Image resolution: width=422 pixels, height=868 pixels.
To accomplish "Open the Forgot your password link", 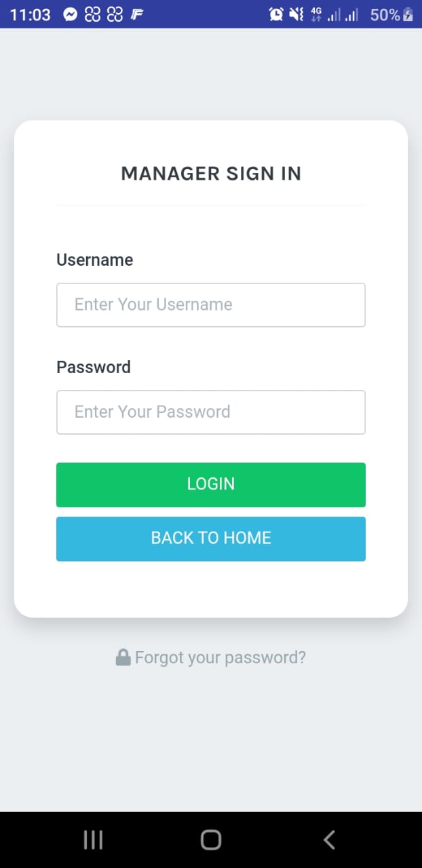I will (220, 657).
